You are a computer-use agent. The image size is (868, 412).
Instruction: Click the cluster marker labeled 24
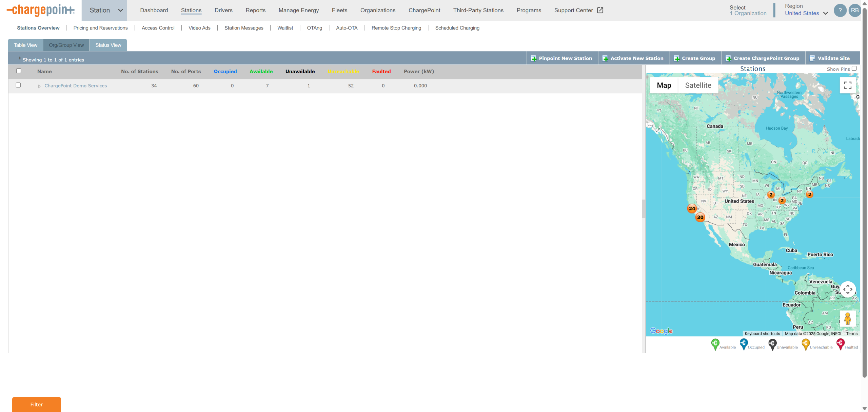pyautogui.click(x=692, y=208)
